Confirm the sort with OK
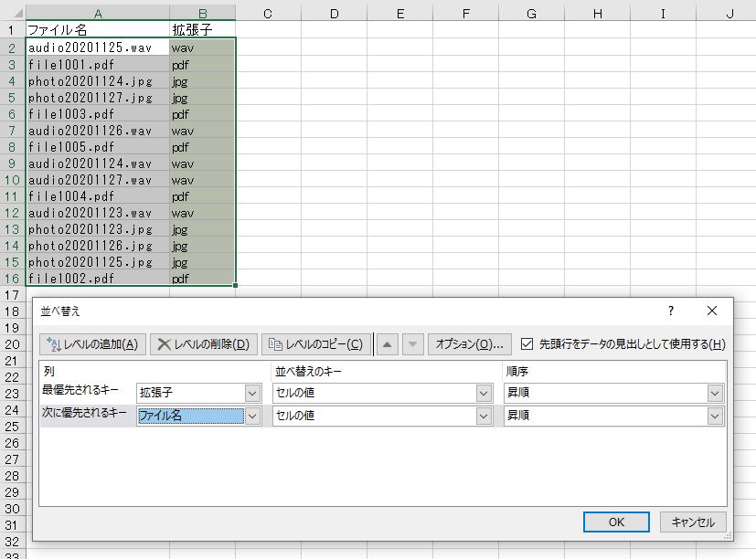The image size is (756, 559). pos(616,522)
